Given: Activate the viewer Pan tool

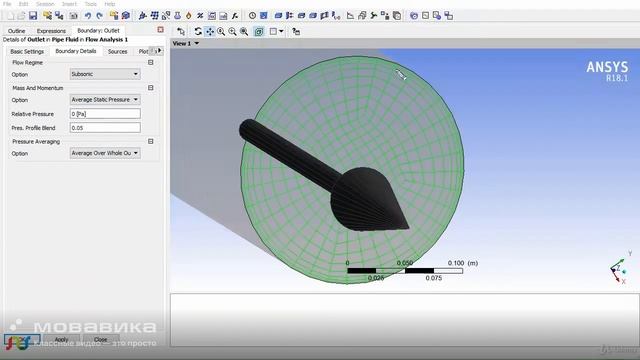Looking at the screenshot, I should tap(209, 31).
